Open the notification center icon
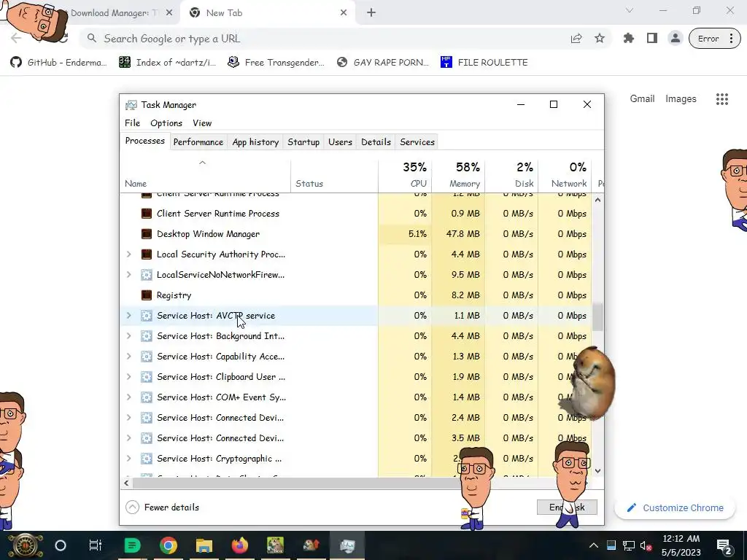This screenshot has height=560, width=747. click(724, 545)
